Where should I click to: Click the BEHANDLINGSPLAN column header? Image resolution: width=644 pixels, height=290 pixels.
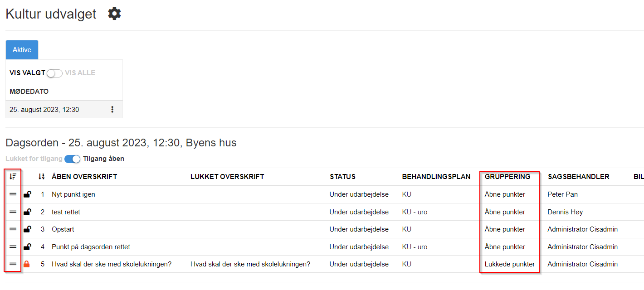436,176
